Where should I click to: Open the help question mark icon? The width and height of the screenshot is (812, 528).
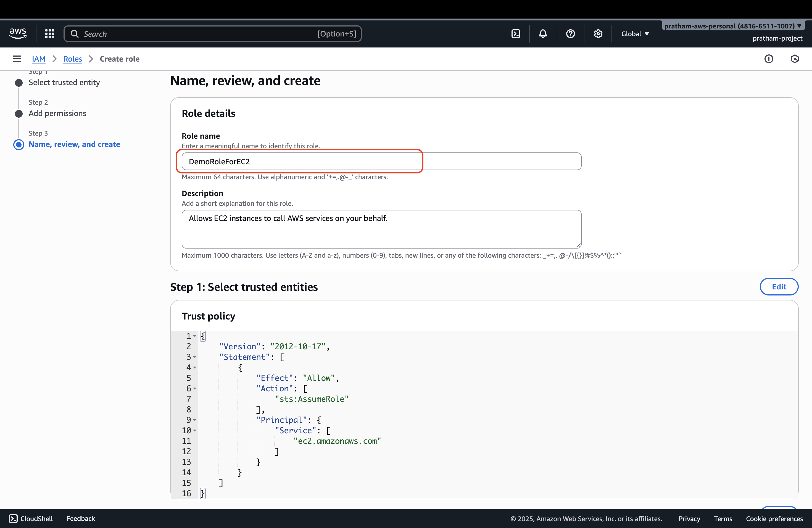[570, 33]
